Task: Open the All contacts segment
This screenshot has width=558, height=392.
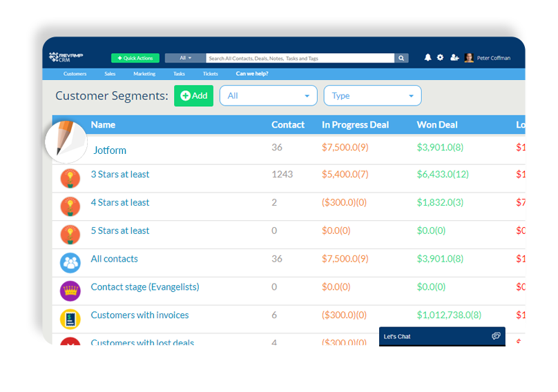Action: (x=114, y=259)
